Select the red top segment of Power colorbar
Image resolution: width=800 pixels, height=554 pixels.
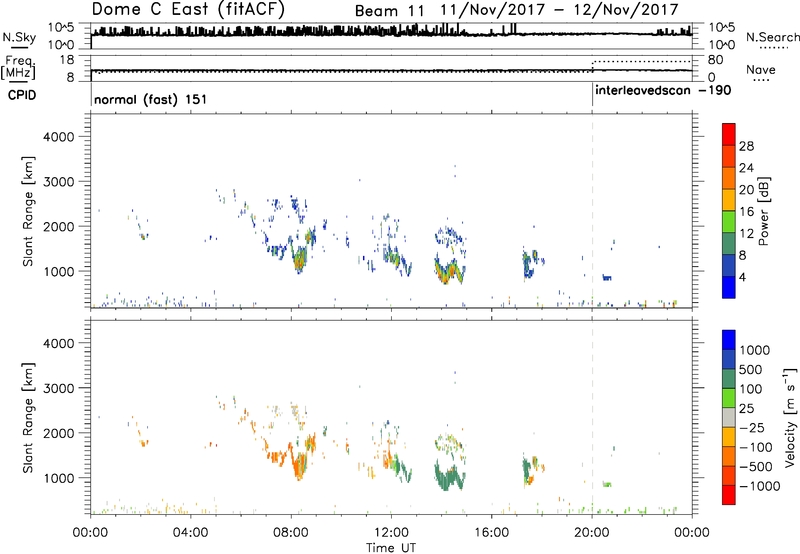click(x=729, y=134)
